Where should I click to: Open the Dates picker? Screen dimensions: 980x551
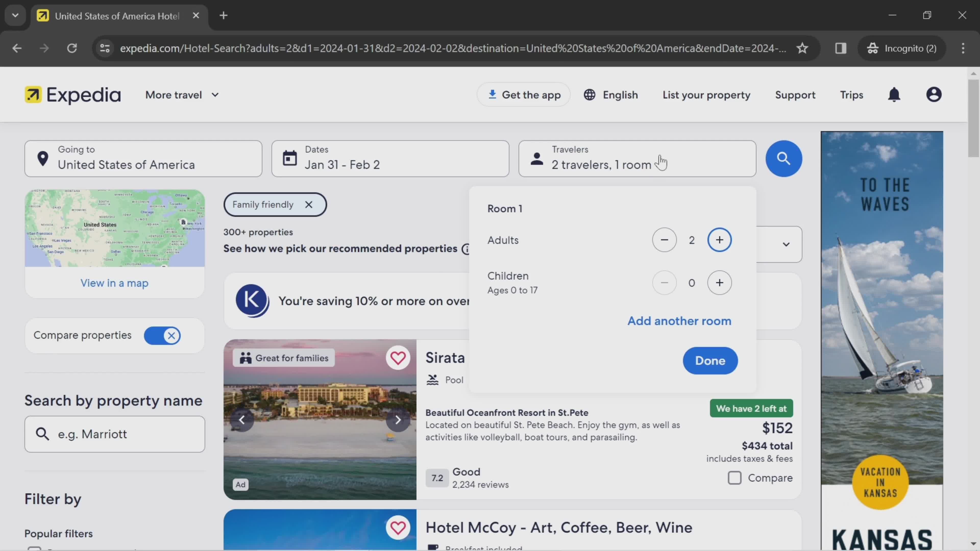[390, 159]
